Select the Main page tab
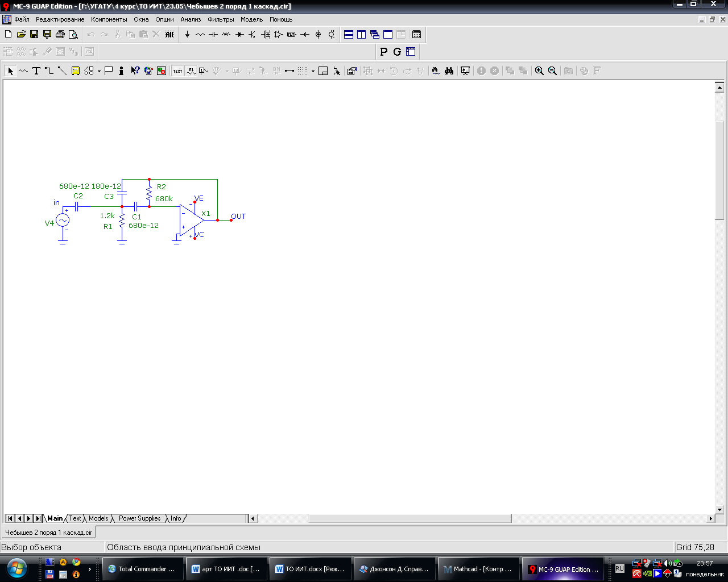The height and width of the screenshot is (582, 728). 55,518
